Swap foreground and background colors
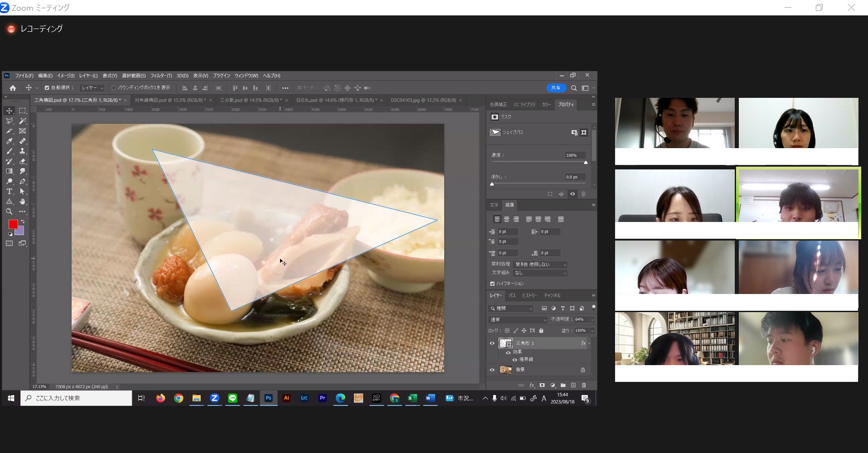 coord(23,222)
